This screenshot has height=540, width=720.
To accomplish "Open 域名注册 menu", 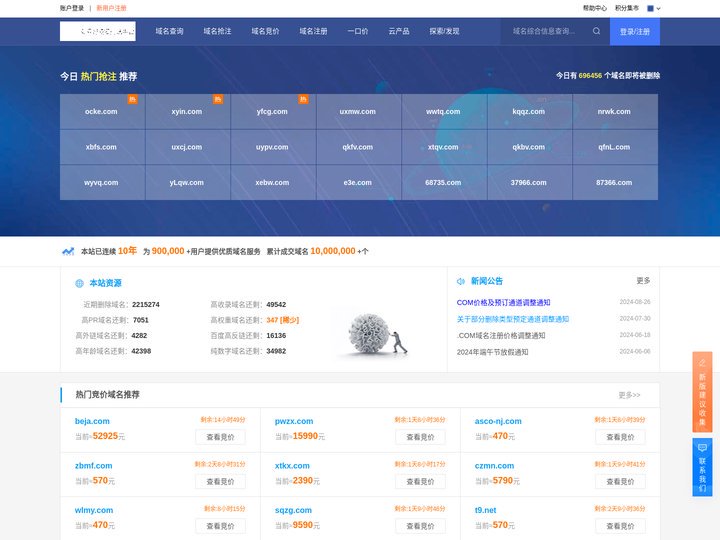I will [x=313, y=31].
